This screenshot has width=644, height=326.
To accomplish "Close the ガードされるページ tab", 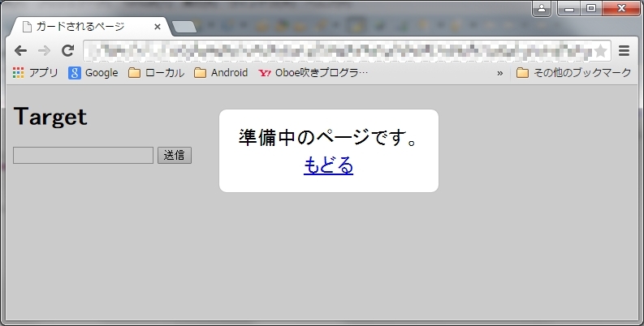I will tap(158, 27).
